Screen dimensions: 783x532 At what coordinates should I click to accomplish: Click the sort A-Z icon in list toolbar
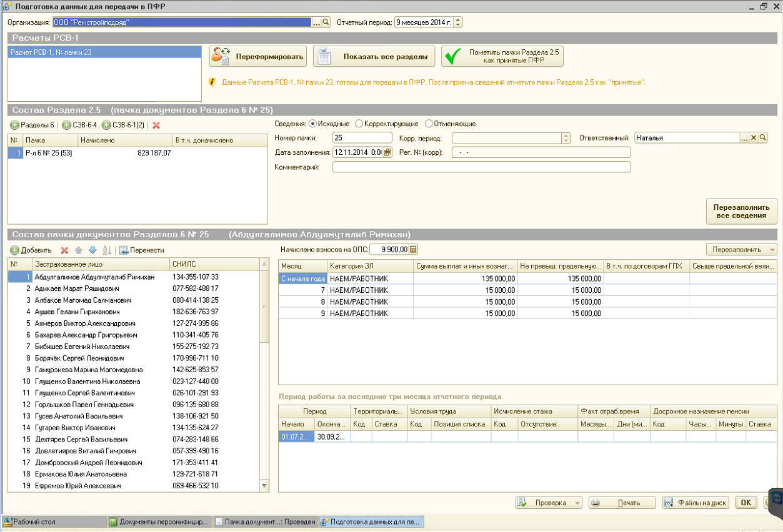[106, 250]
